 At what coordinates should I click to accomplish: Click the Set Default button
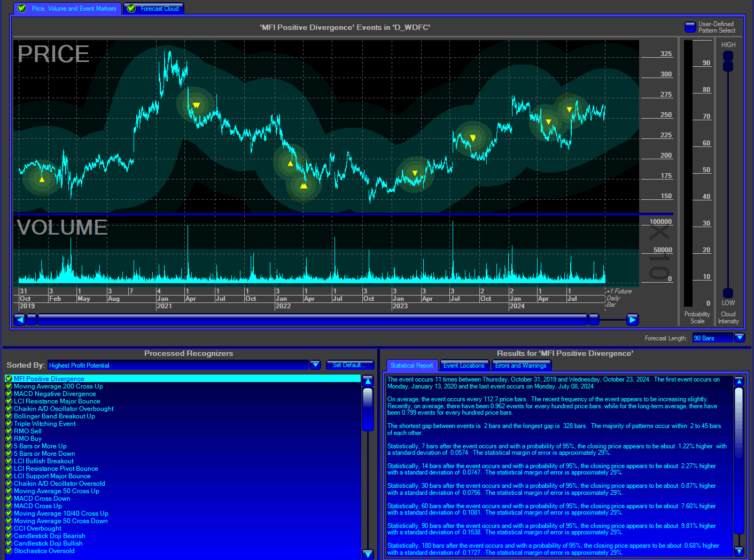[349, 365]
